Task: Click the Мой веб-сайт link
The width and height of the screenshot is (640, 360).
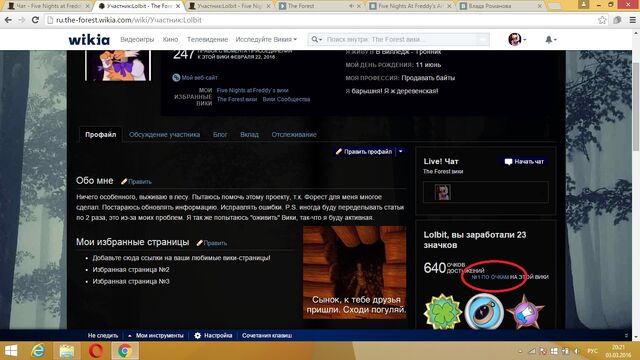Action: point(200,78)
